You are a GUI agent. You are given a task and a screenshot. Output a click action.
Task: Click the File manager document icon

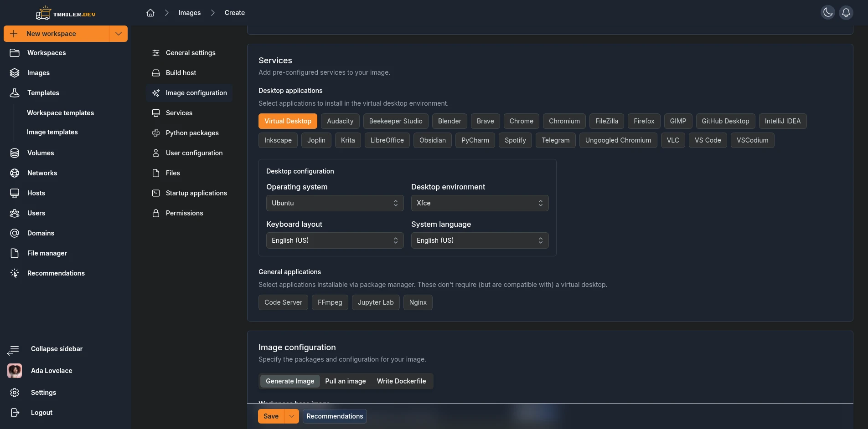pos(15,253)
